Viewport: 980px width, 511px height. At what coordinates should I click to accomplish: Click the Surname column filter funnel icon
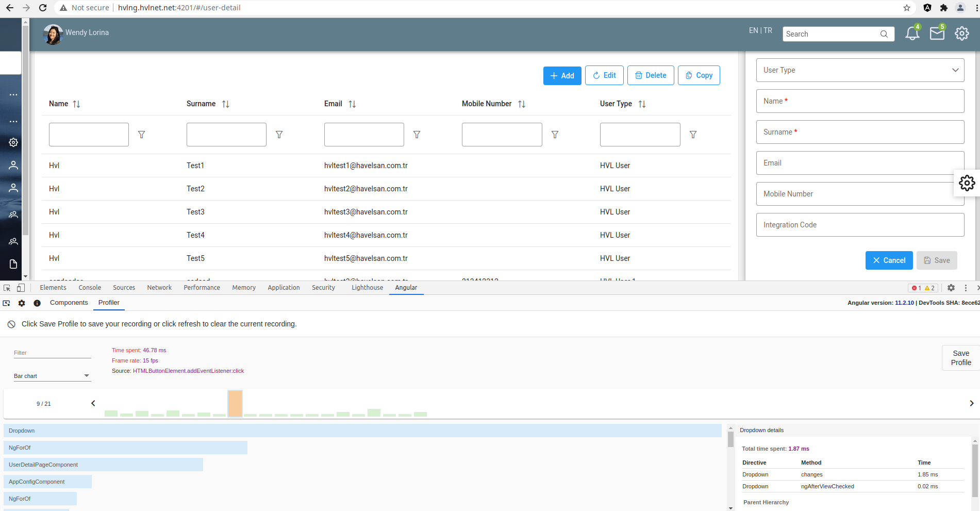pyautogui.click(x=279, y=135)
